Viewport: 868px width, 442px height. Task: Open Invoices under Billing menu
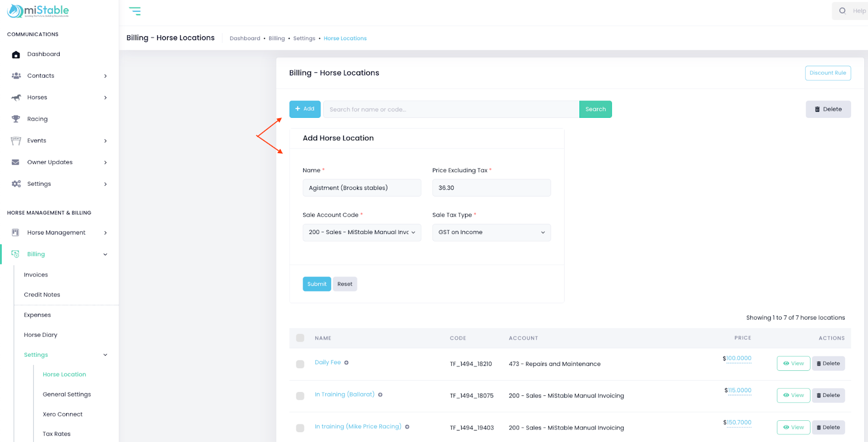pos(36,275)
